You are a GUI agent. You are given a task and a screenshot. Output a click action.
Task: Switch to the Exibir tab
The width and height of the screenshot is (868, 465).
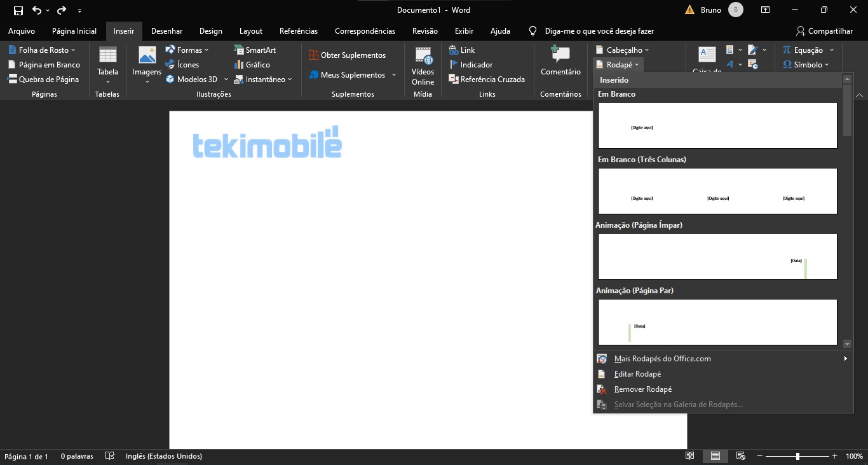click(464, 31)
